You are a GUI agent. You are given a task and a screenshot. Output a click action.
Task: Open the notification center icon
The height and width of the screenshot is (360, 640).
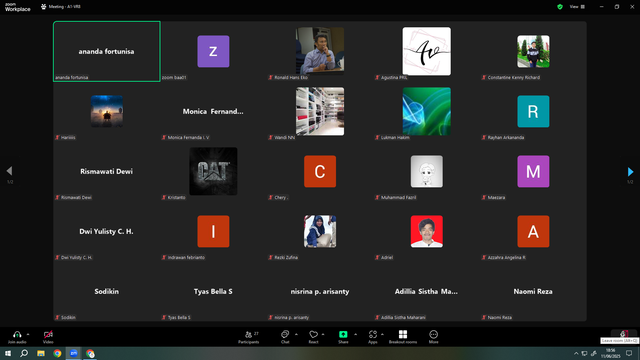point(629,353)
